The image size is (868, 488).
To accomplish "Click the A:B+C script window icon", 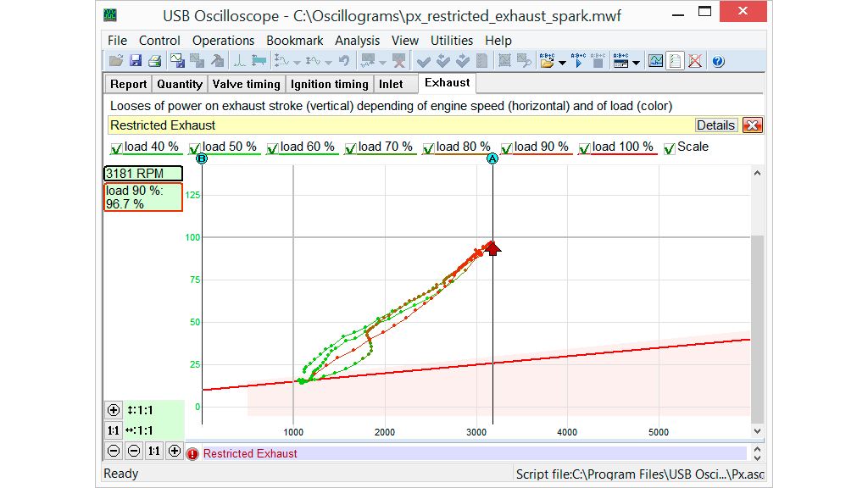I will [621, 61].
